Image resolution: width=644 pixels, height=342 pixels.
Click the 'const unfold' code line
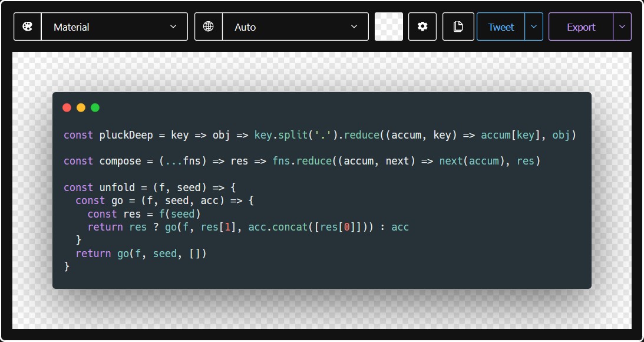tap(150, 188)
